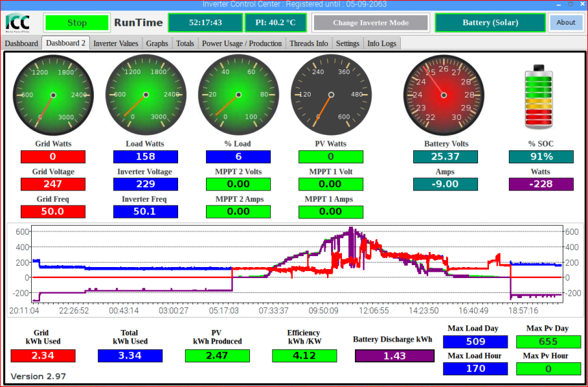Click the window maximize icon
This screenshot has height=387, width=588.
(571, 4)
